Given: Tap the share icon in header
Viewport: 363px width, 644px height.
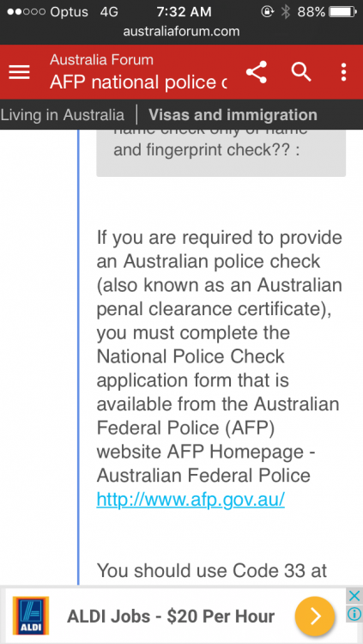Looking at the screenshot, I should (257, 72).
